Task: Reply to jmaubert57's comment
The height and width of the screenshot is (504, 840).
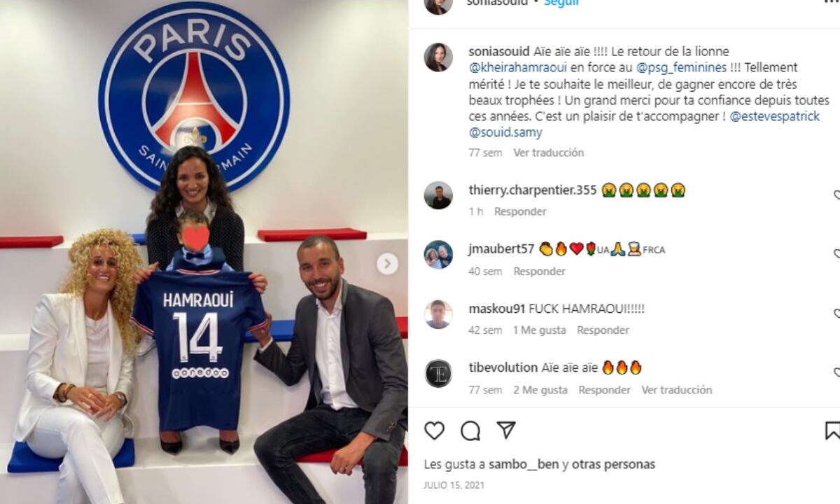Action: point(539,272)
